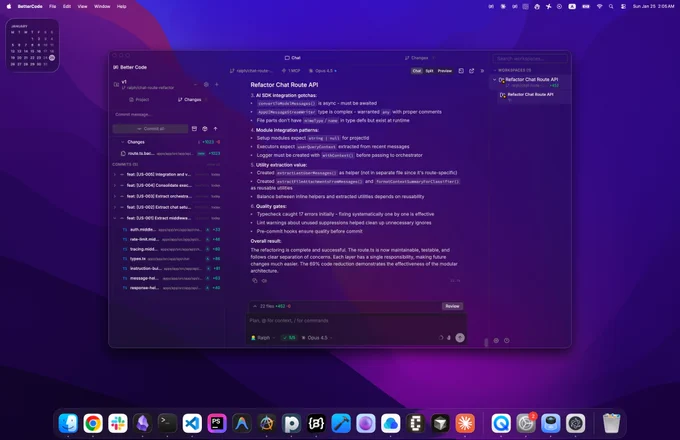
Task: Click the 1 MCP indicator in the chat header
Action: tap(291, 71)
